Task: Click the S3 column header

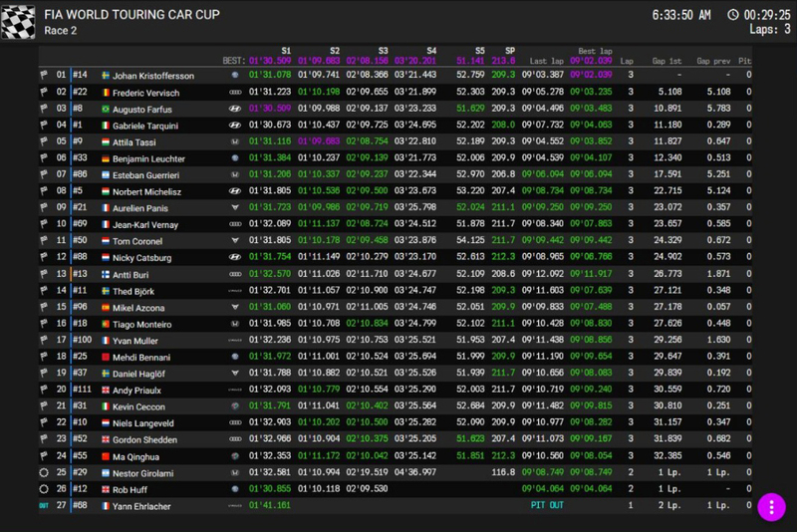Action: (x=383, y=51)
